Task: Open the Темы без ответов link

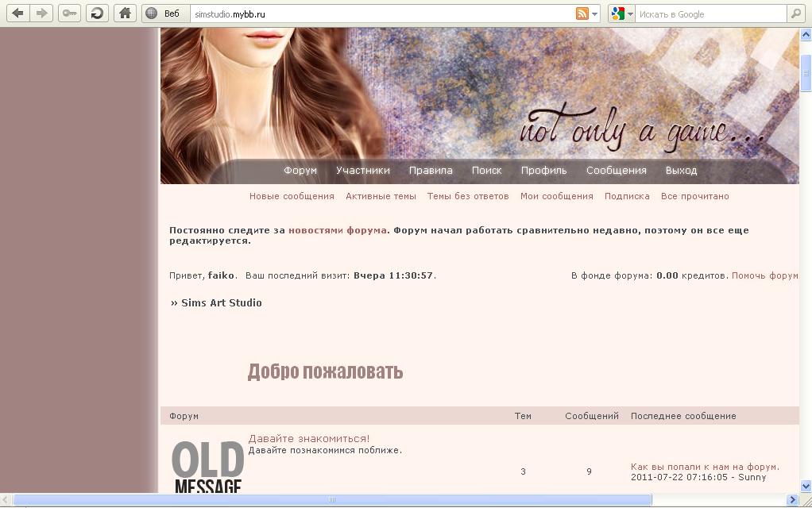Action: point(468,196)
